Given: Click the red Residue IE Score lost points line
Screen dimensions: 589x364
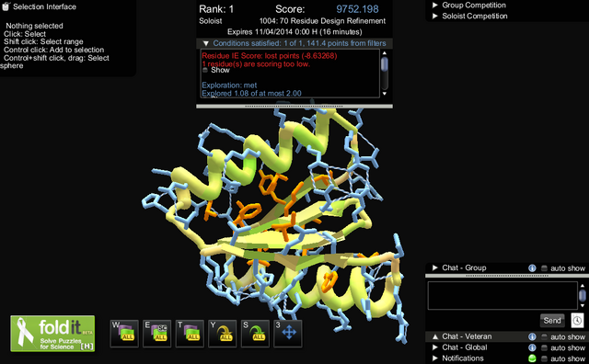Looking at the screenshot, I should tap(270, 56).
